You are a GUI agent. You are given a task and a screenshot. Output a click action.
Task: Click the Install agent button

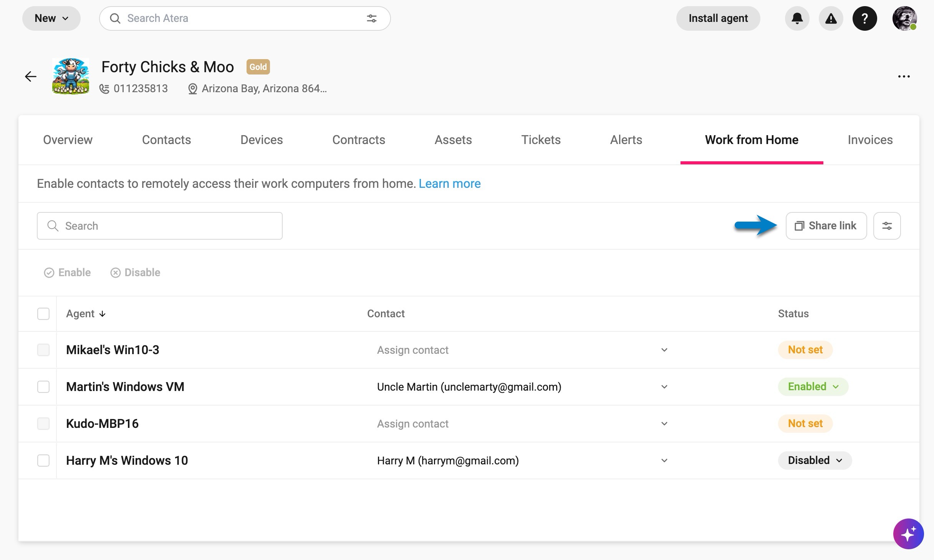718,18
